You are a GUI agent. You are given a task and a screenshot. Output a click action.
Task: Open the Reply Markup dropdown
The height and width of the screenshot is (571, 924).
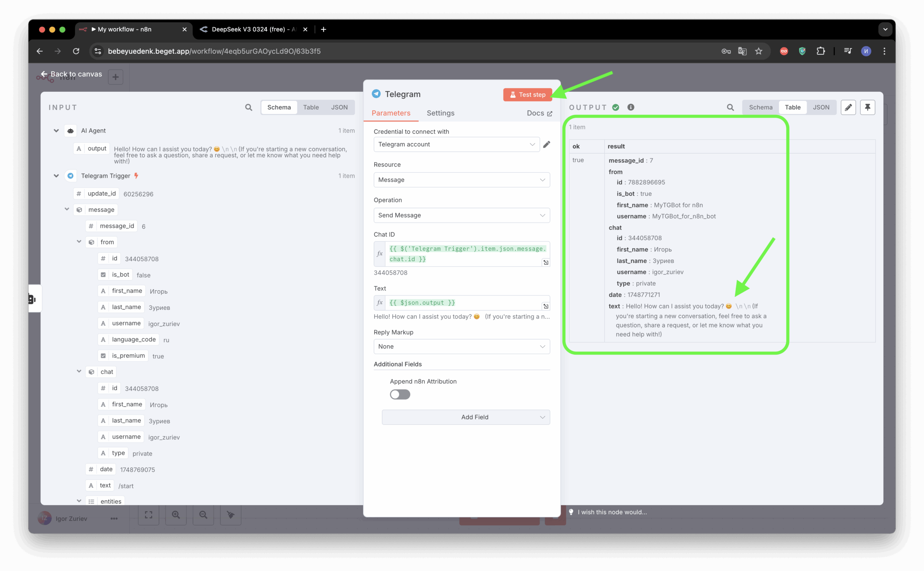pyautogui.click(x=461, y=346)
